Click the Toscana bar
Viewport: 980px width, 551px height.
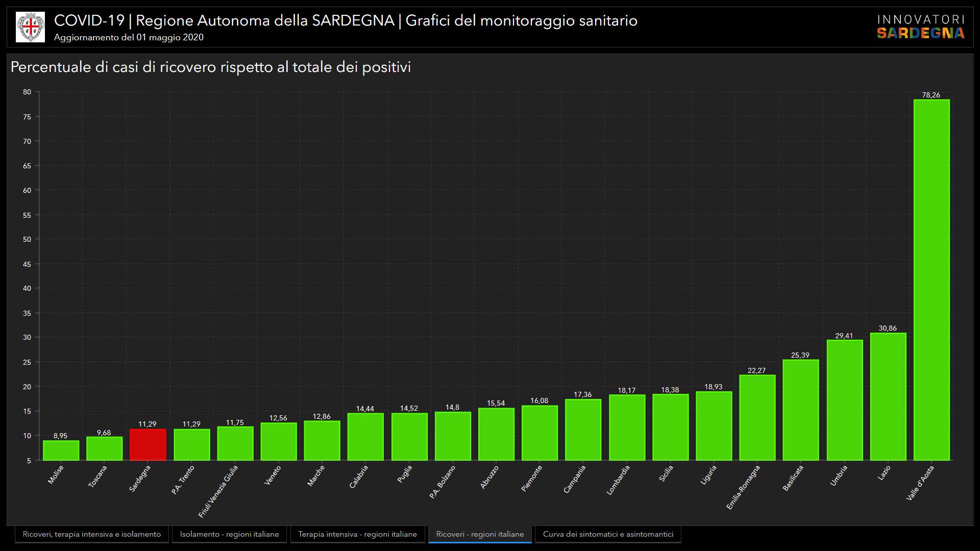[x=104, y=448]
